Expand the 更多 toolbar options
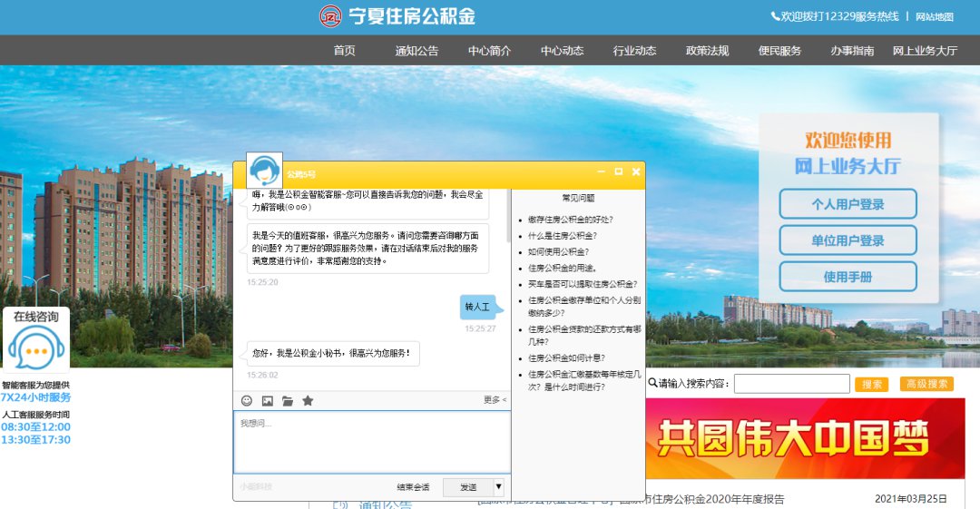The image size is (980, 509). click(495, 400)
